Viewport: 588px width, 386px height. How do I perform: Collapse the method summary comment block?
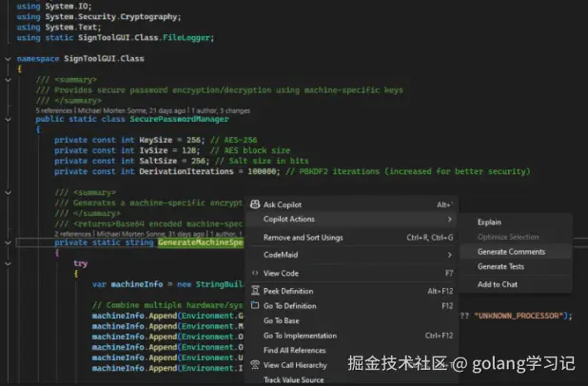[x=8, y=193]
